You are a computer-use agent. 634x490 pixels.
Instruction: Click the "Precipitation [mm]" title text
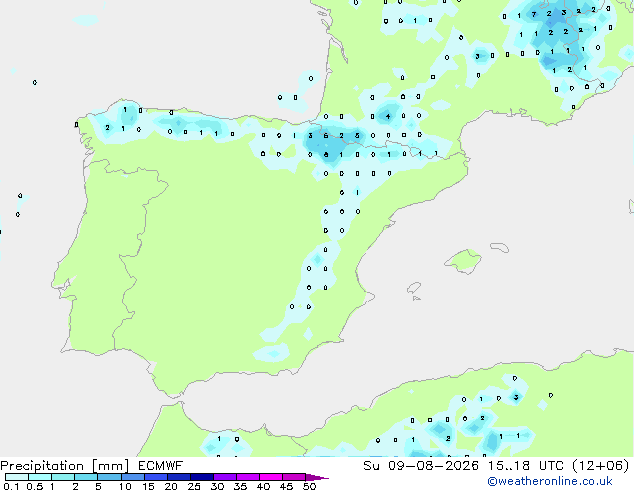click(x=64, y=466)
